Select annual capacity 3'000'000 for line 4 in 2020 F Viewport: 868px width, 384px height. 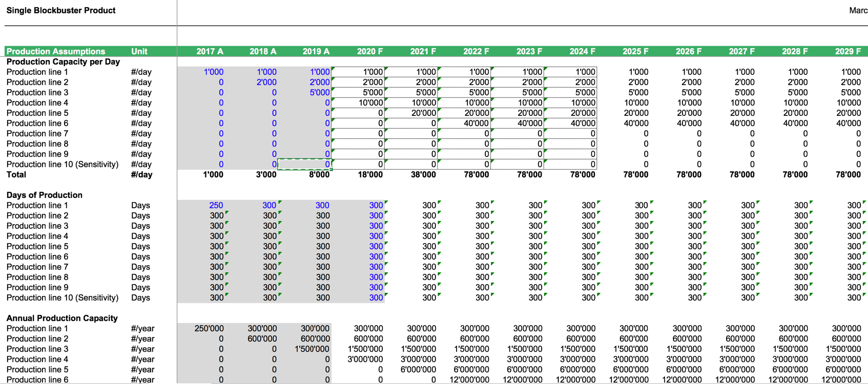click(365, 359)
